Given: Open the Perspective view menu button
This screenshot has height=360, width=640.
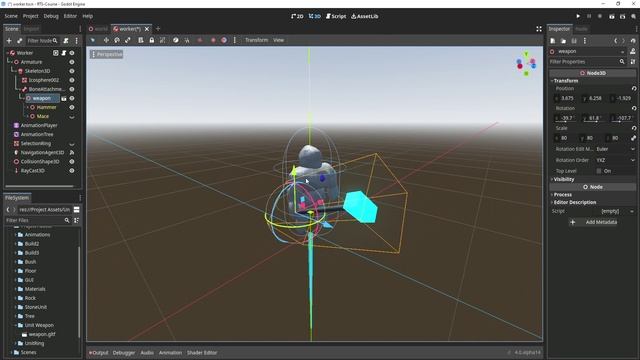Looking at the screenshot, I should [107, 54].
